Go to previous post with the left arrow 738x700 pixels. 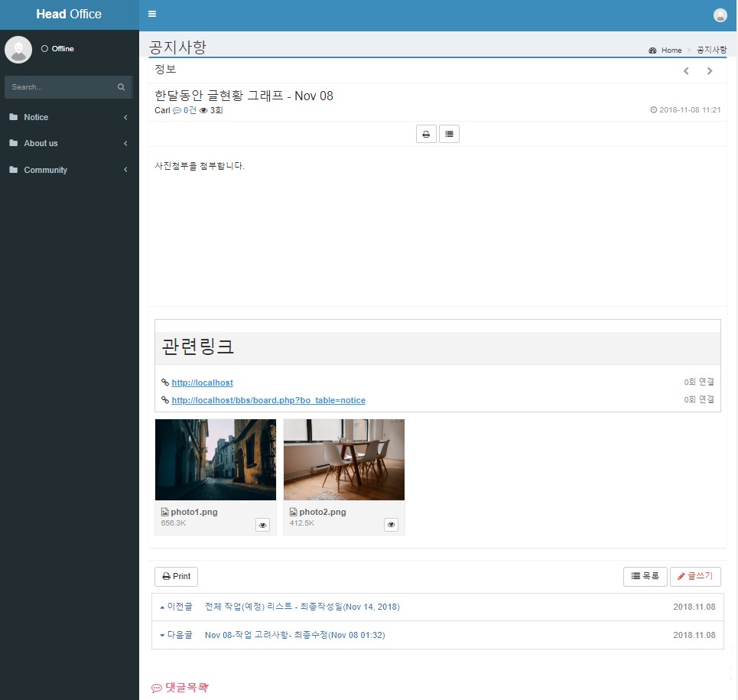coord(686,71)
